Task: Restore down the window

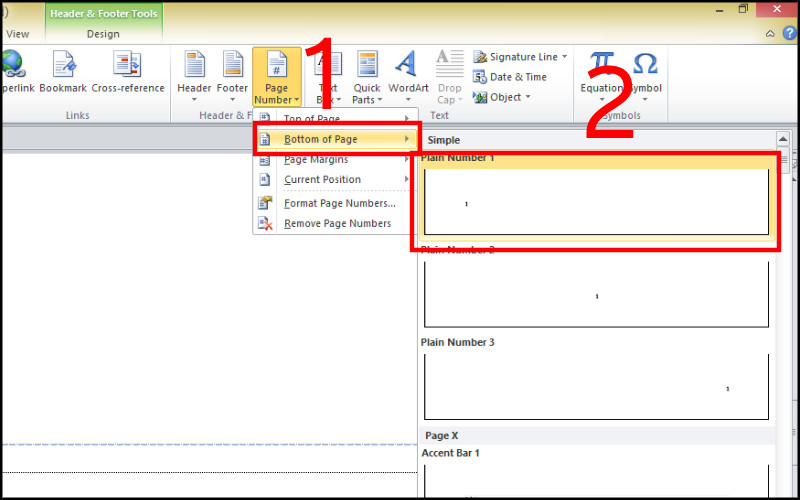Action: pos(743,9)
